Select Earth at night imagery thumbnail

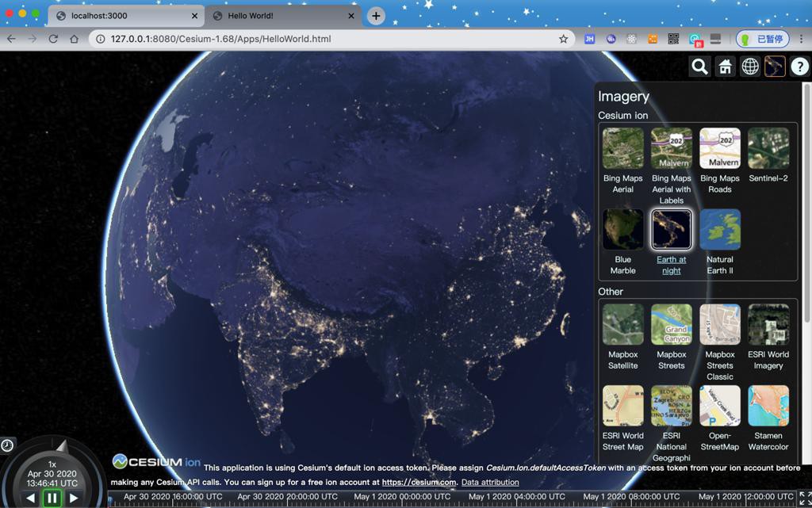pyautogui.click(x=671, y=230)
